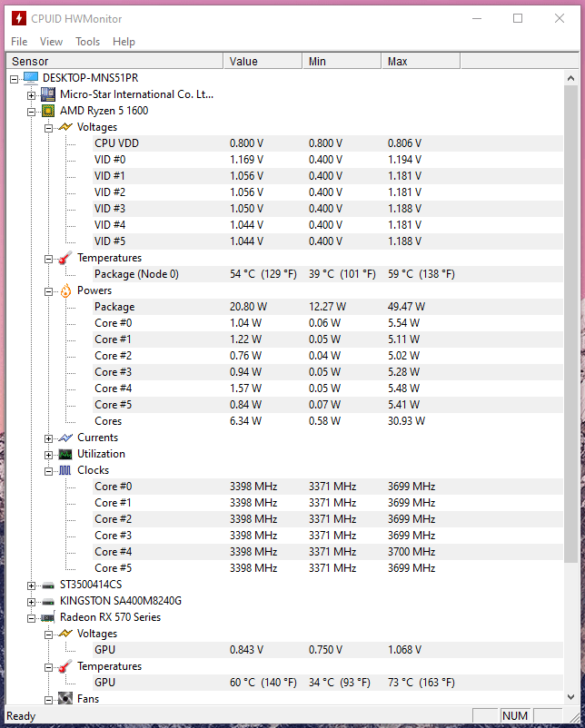Click the CPU Temperatures thermometer icon
Image resolution: width=585 pixels, height=728 pixels.
(65, 258)
